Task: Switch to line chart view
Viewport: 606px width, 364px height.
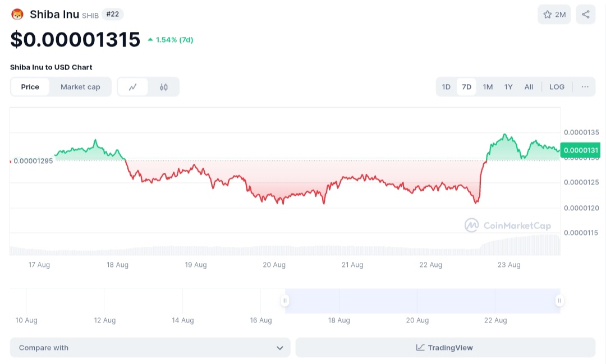Action: pos(133,87)
